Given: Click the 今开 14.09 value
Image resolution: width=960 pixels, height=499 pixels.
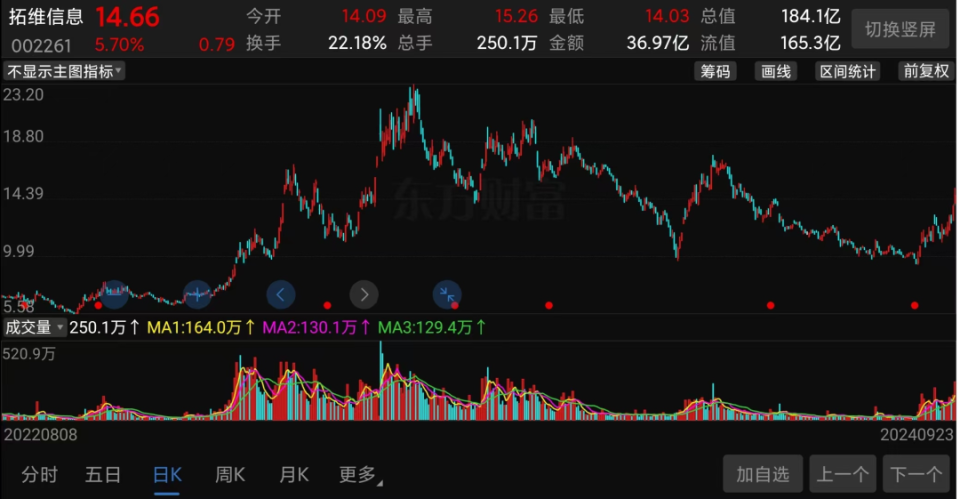Looking at the screenshot, I should click(x=364, y=16).
